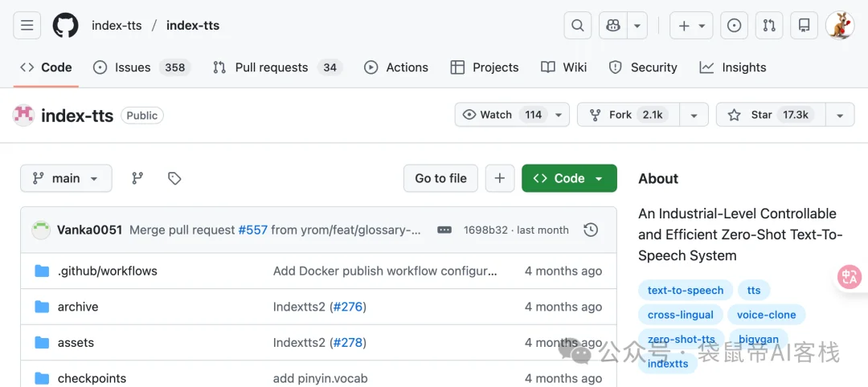The image size is (868, 387).
Task: Click the Go to file button
Action: pos(440,178)
